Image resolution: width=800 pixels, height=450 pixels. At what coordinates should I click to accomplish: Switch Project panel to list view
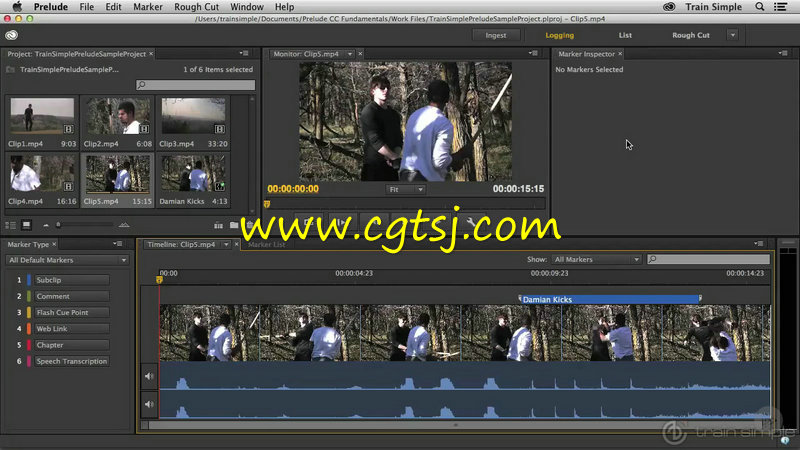coord(10,225)
